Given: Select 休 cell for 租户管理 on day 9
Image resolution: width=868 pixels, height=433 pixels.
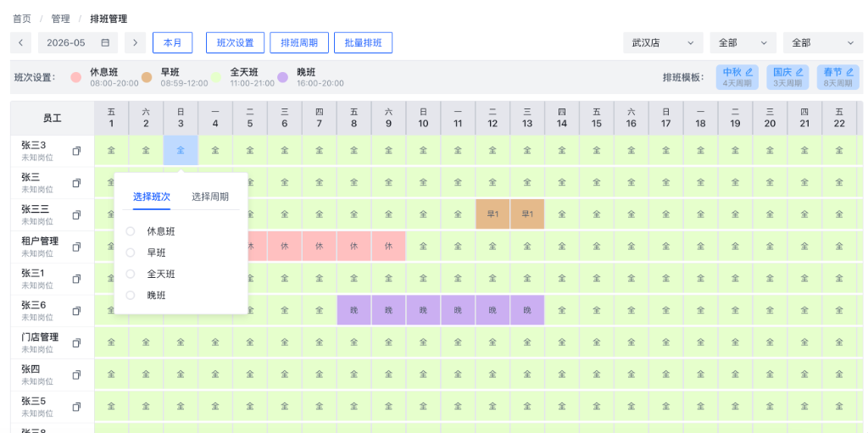Looking at the screenshot, I should 388,247.
